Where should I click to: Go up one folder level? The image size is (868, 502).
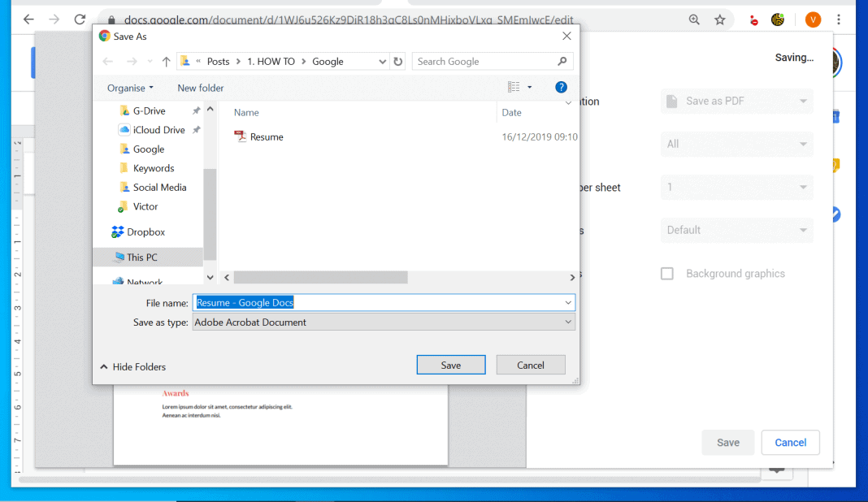pyautogui.click(x=166, y=62)
